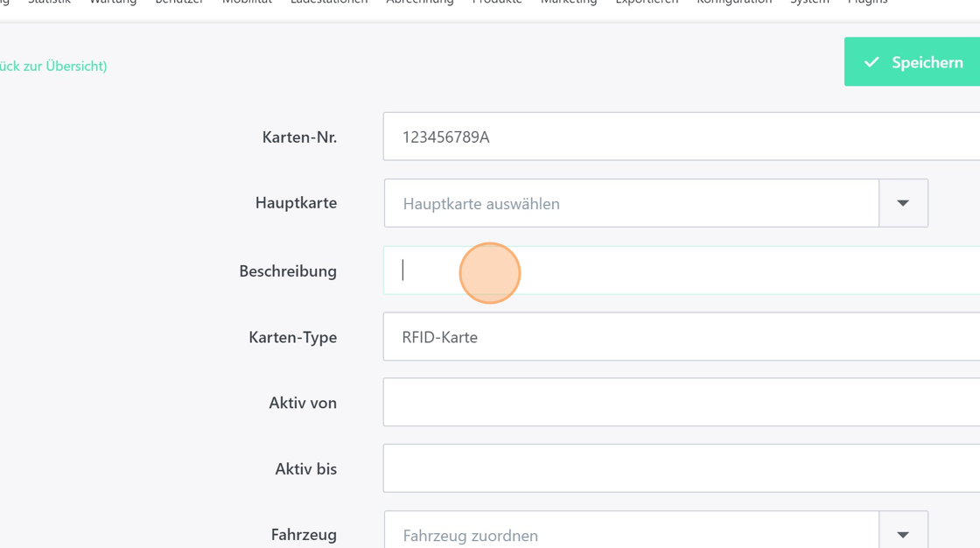Image resolution: width=980 pixels, height=548 pixels.
Task: Open the Ladestationen menu
Action: point(329,3)
